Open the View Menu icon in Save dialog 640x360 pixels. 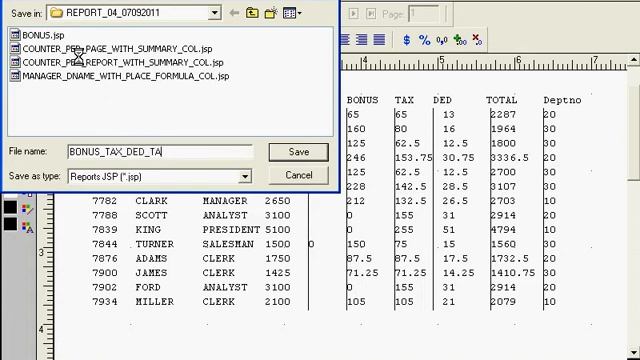(292, 13)
